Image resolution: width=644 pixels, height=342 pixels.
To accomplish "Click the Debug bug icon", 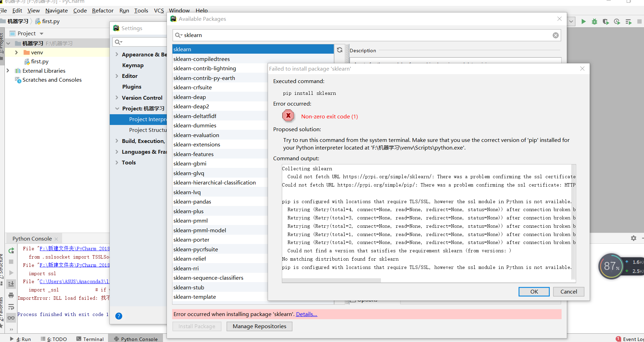I will pos(594,21).
